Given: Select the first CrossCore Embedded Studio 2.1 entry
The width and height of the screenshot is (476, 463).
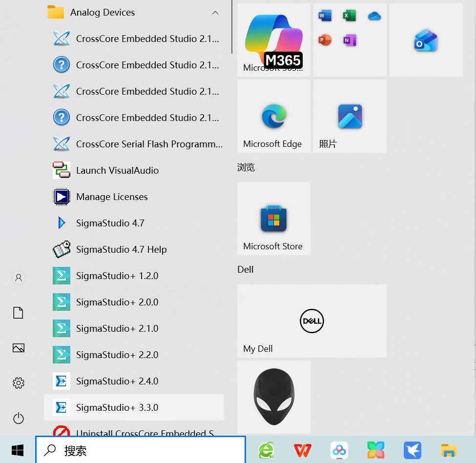Looking at the screenshot, I should [134, 39].
